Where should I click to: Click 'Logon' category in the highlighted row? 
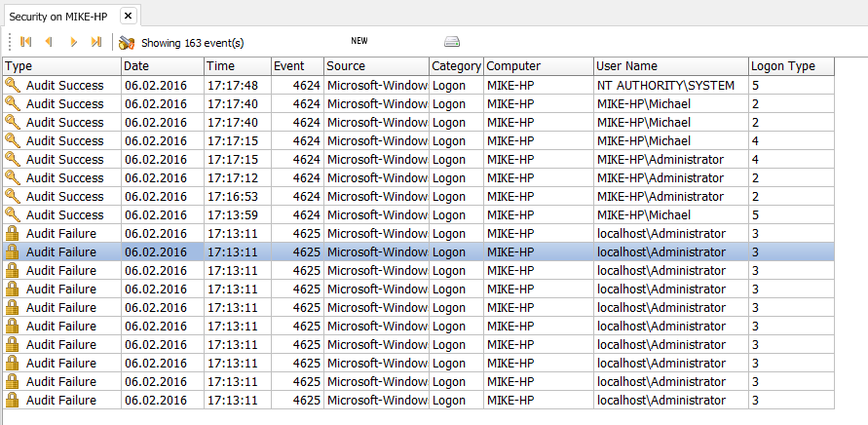pyautogui.click(x=449, y=252)
